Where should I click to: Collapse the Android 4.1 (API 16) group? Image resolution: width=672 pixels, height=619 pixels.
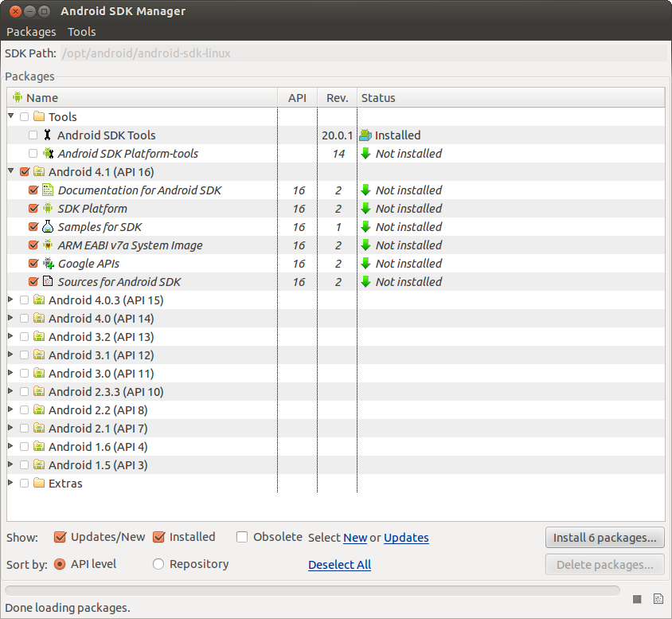pos(11,171)
